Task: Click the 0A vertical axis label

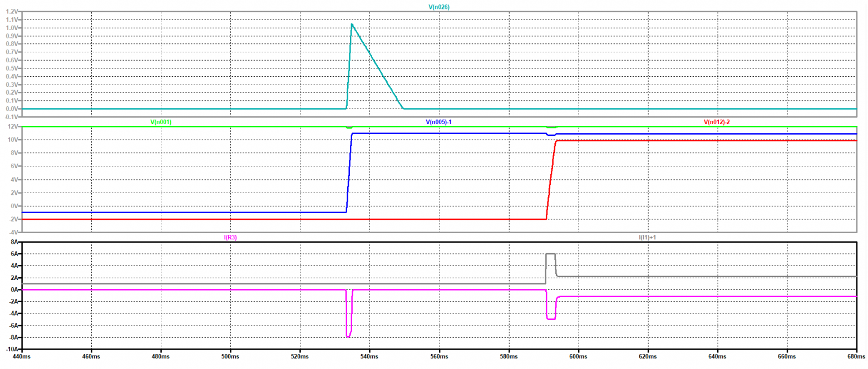Action: point(14,290)
